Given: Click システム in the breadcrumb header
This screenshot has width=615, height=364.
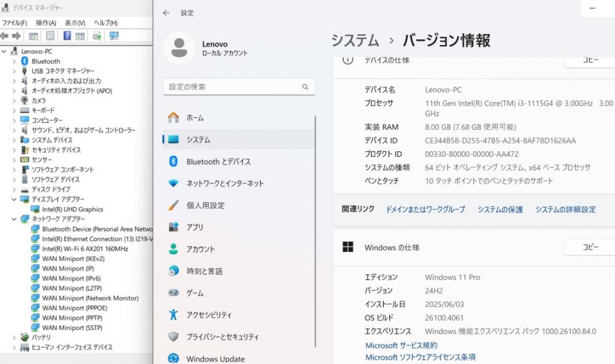Looking at the screenshot, I should [355, 41].
